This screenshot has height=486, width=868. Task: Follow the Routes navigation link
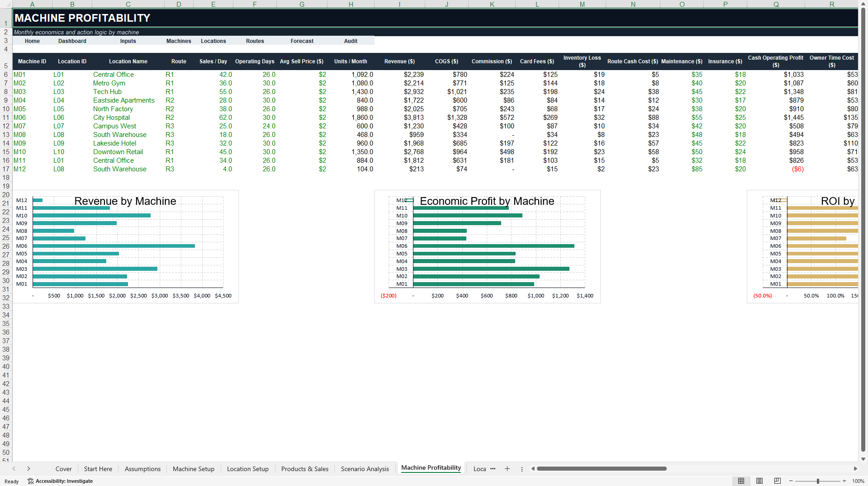255,41
